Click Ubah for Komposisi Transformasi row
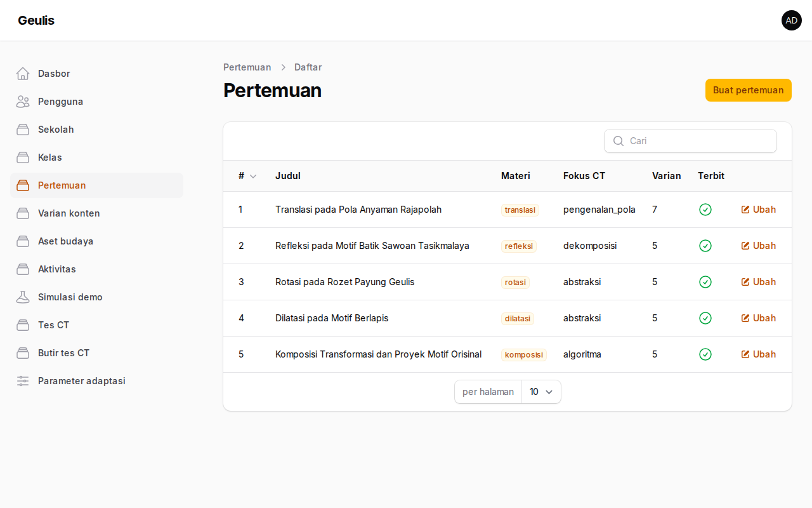Image resolution: width=812 pixels, height=508 pixels. coord(759,354)
